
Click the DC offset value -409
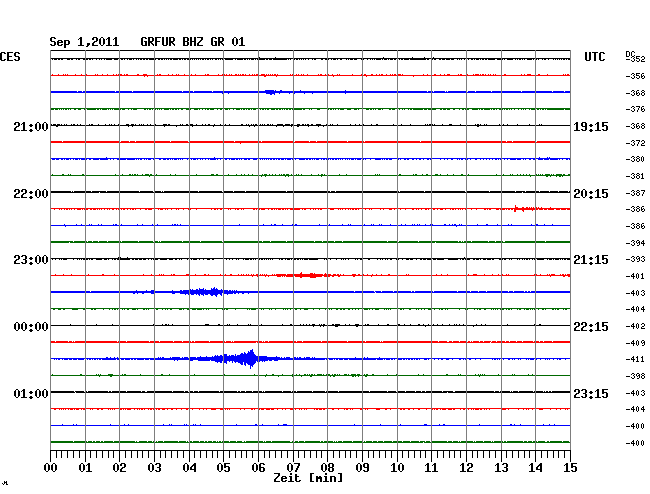[635, 343]
